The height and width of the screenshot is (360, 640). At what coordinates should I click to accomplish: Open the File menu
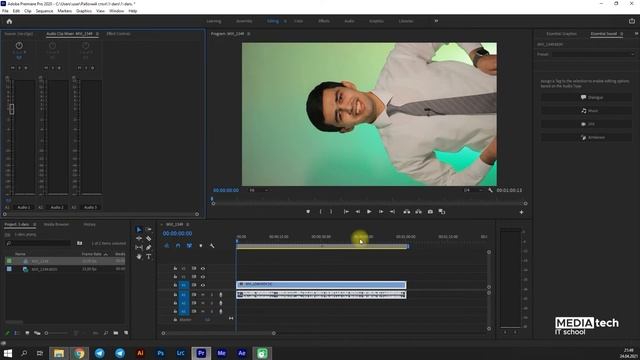(x=5, y=11)
